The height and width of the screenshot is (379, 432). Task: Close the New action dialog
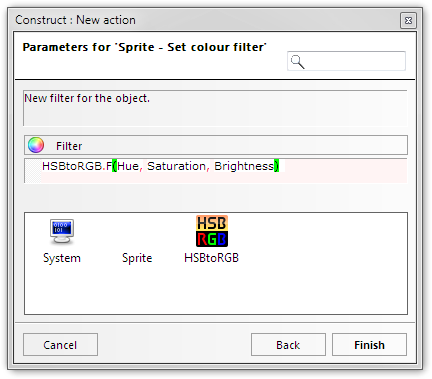coord(408,21)
